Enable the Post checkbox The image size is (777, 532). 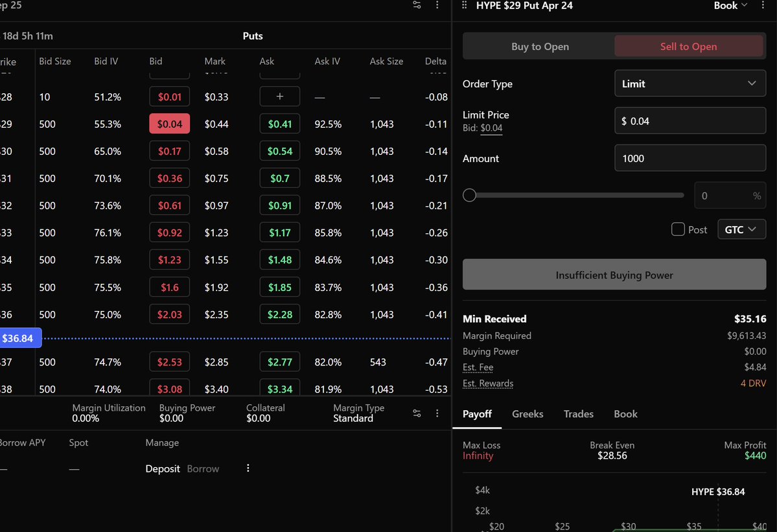[678, 229]
